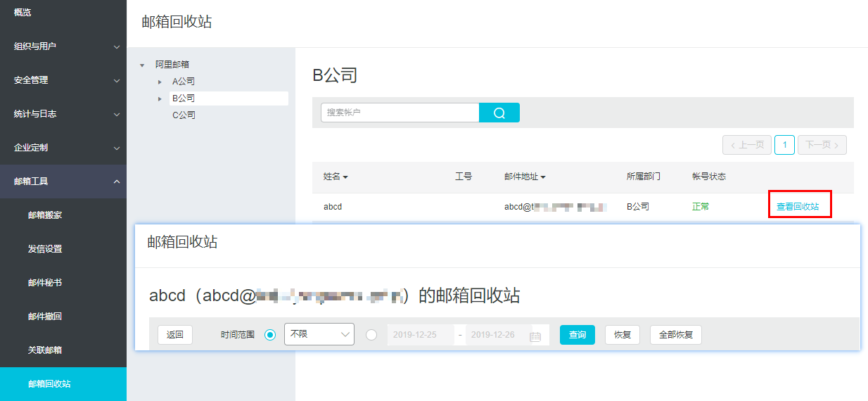Open 邮箱搬家 in the sidebar
Screen dimensions: 868x401
[x=45, y=215]
